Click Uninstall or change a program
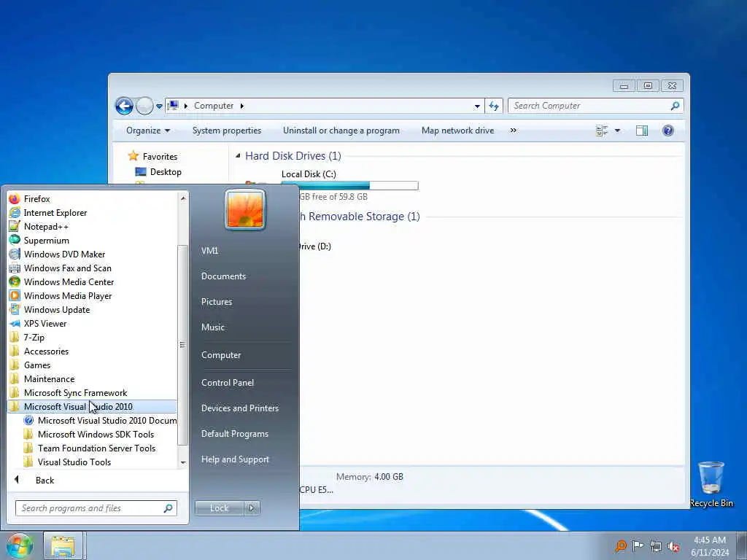Screen dimensions: 747x560 341,131
